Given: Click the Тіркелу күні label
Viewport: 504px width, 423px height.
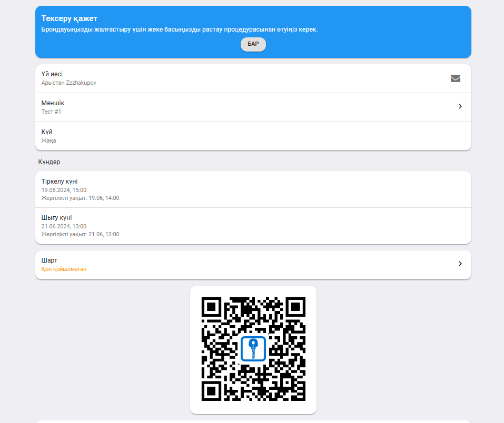Looking at the screenshot, I should point(60,181).
